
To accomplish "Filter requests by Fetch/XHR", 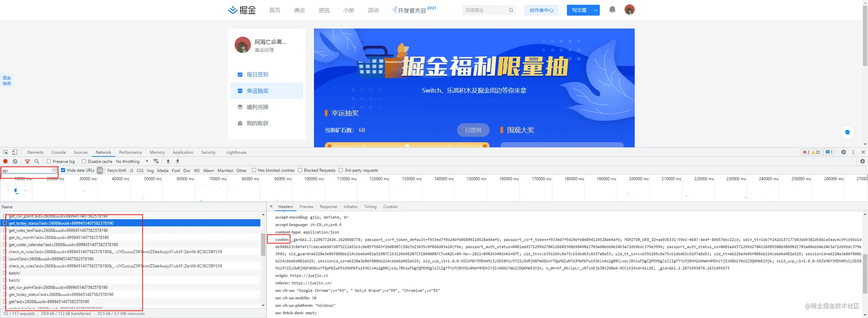I will tap(117, 171).
